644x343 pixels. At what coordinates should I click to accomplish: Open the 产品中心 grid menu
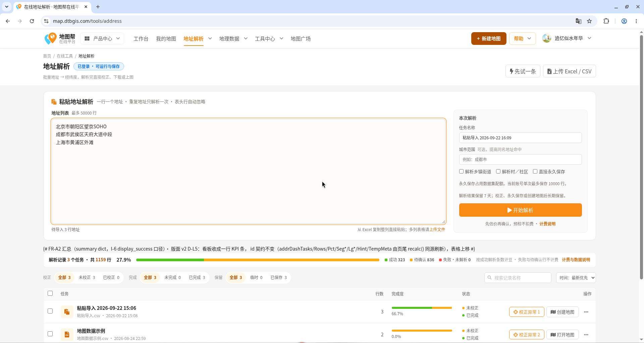(102, 39)
